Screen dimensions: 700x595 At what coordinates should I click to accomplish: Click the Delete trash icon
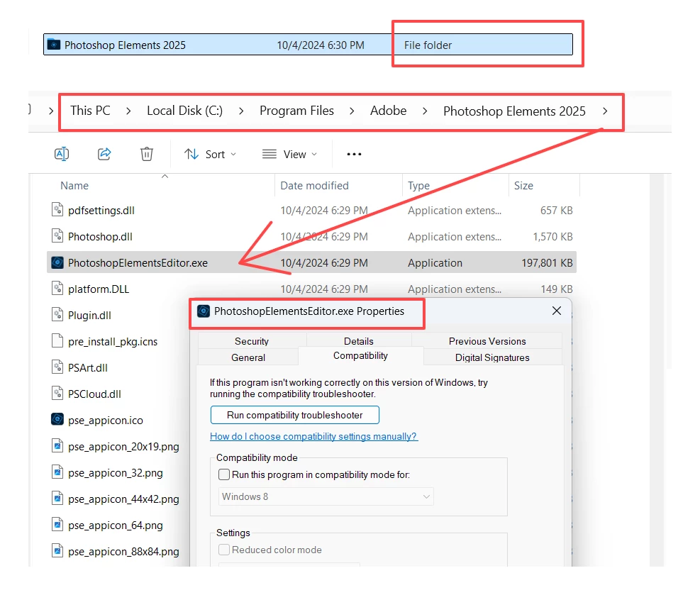pyautogui.click(x=146, y=154)
